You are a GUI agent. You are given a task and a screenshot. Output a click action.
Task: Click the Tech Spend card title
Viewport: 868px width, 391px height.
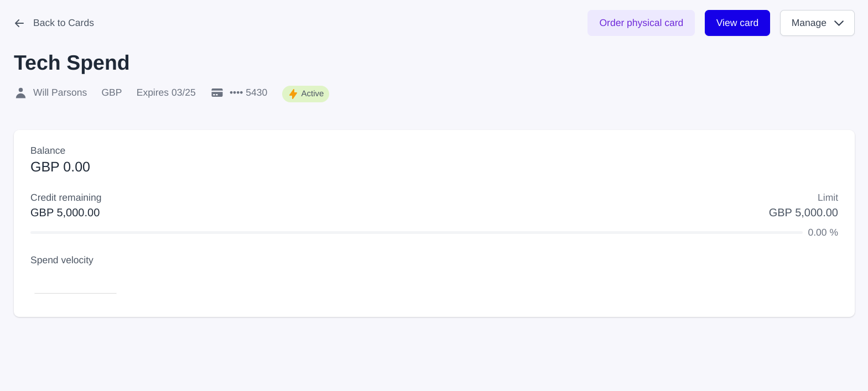[x=71, y=63]
